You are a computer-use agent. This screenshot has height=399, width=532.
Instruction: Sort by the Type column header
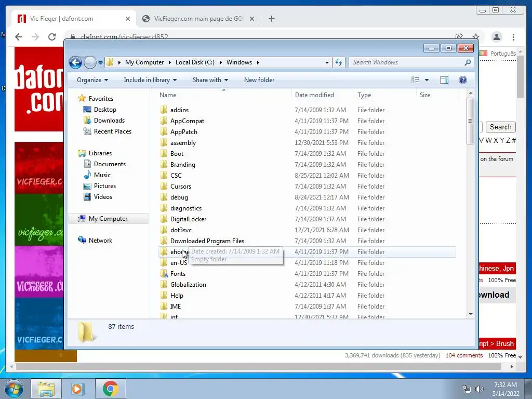tap(385, 95)
